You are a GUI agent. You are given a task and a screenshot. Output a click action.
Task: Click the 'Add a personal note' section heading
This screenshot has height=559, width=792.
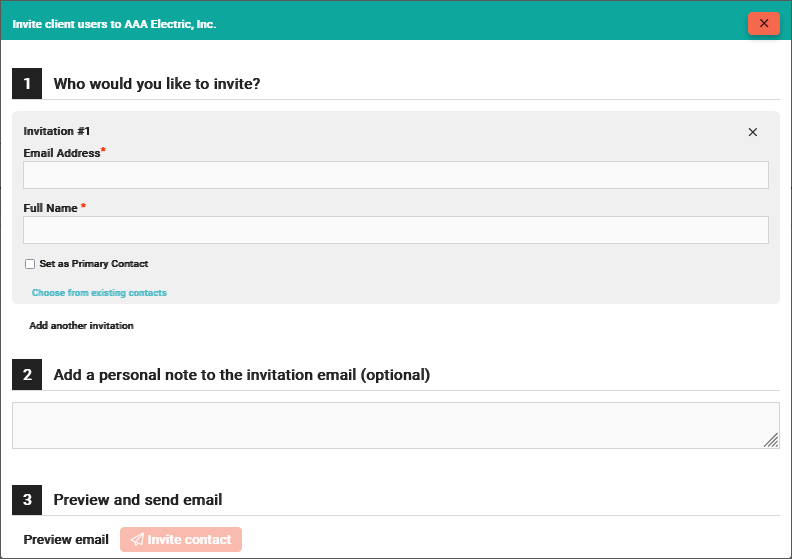point(241,375)
